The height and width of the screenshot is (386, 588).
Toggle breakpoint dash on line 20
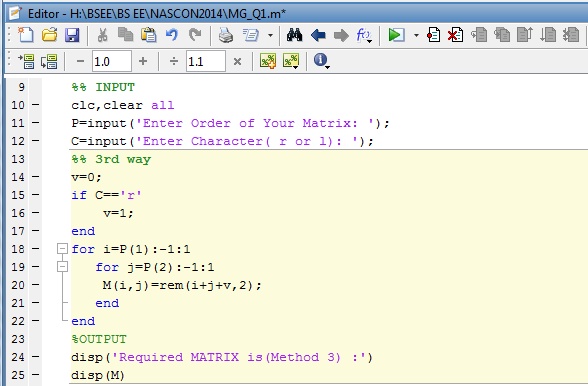36,285
